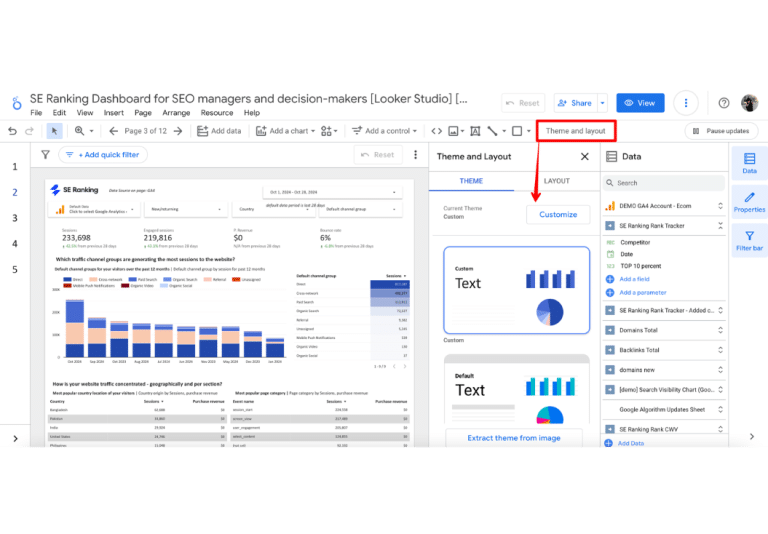Image resolution: width=768 pixels, height=534 pixels.
Task: Go to the previous page arrow
Action: coord(114,131)
